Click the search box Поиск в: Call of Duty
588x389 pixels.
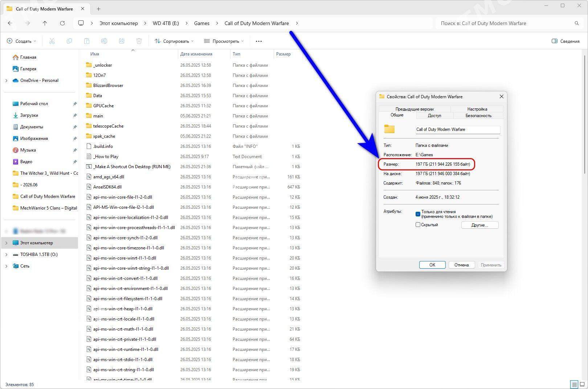505,23
